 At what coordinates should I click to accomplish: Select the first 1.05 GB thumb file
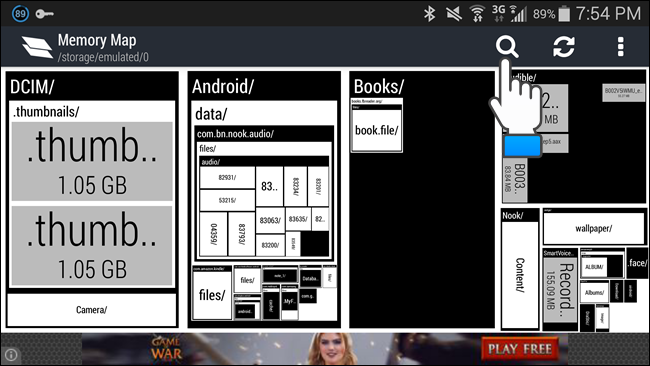[92, 161]
